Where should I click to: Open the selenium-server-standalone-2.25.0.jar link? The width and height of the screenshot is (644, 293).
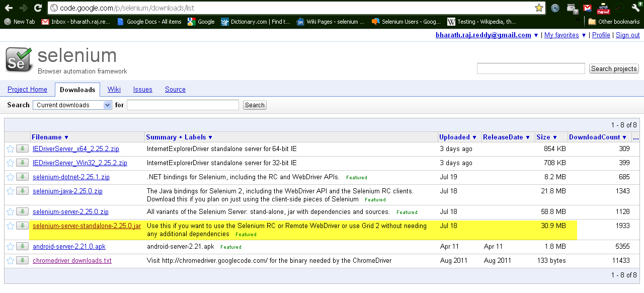(87, 226)
